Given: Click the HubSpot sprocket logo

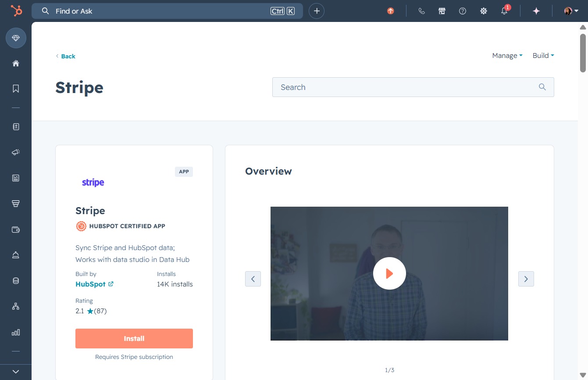Looking at the screenshot, I should click(x=16, y=11).
